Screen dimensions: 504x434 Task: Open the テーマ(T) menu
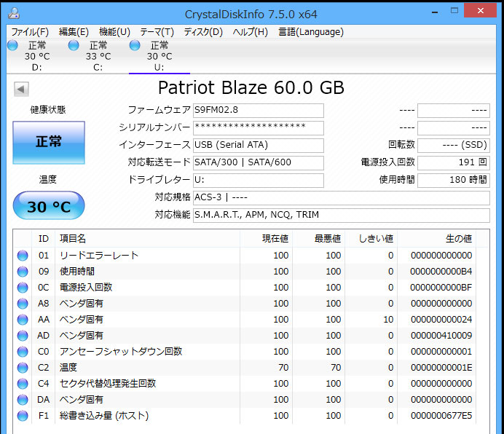coord(157,32)
